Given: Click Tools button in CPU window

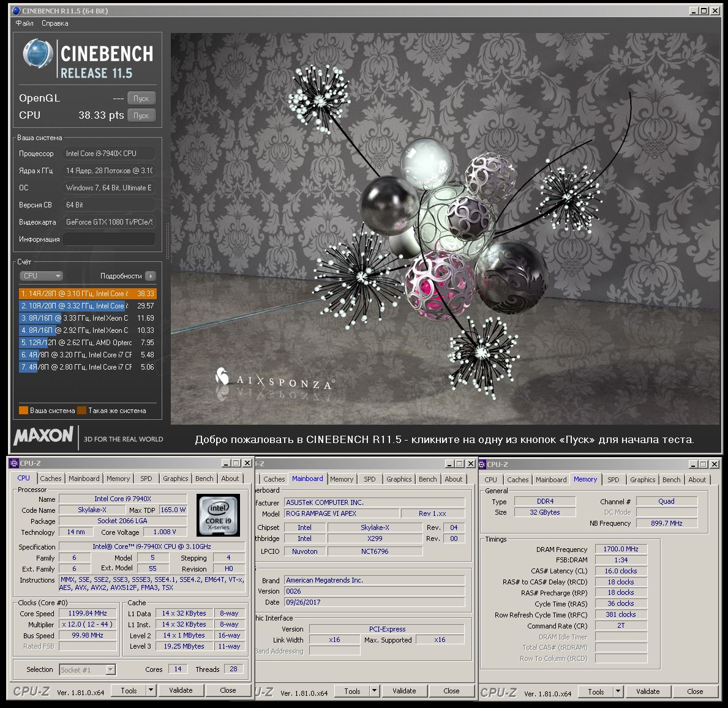Looking at the screenshot, I should click(129, 690).
